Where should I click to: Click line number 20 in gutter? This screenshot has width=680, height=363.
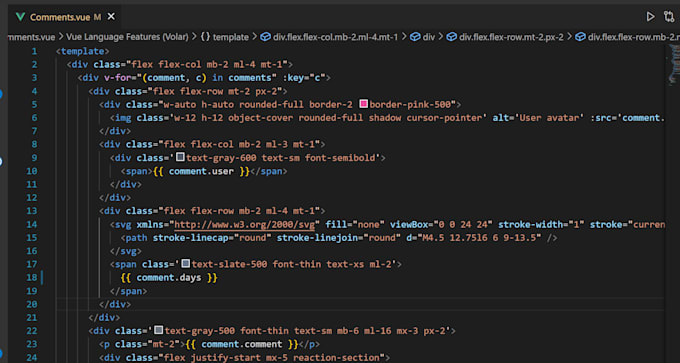pyautogui.click(x=32, y=304)
